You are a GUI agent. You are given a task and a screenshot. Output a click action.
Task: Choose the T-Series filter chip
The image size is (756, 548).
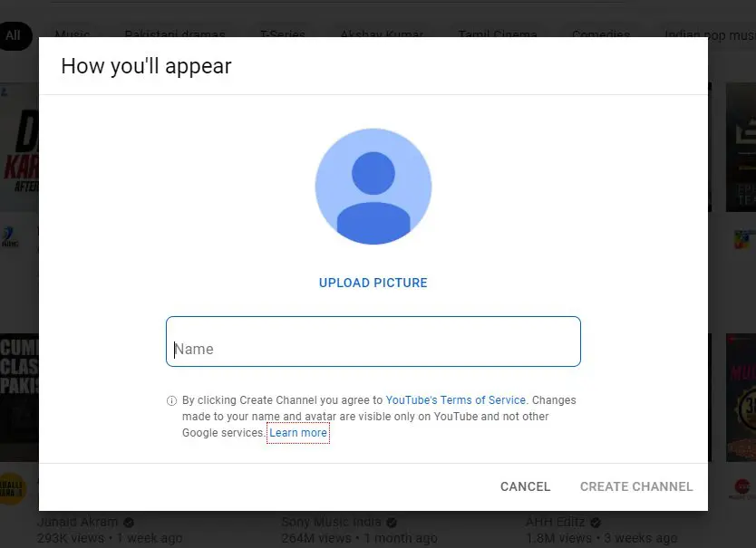click(x=282, y=34)
